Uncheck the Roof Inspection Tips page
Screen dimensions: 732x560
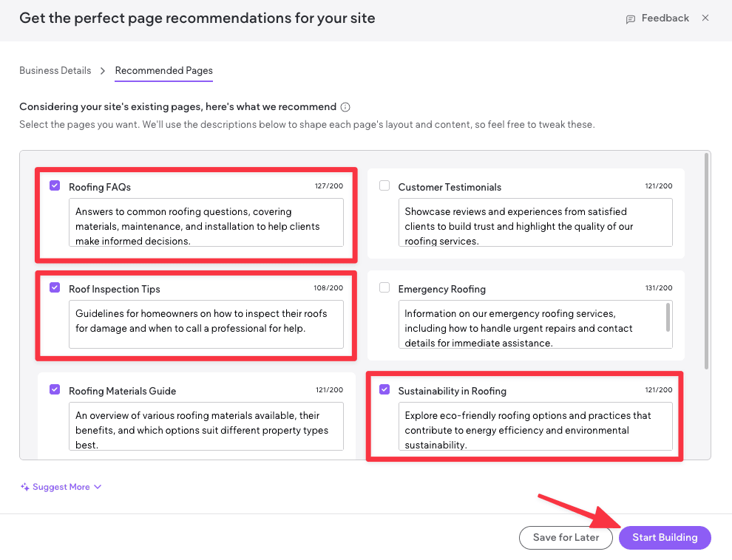pyautogui.click(x=55, y=287)
